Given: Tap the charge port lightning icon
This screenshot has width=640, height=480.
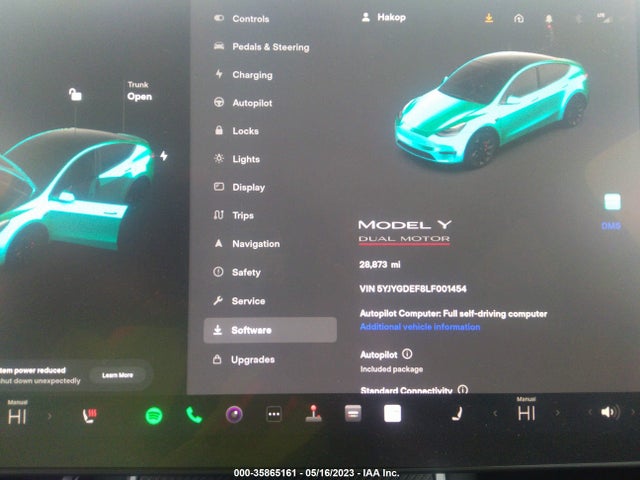Looking at the screenshot, I should point(164,156).
